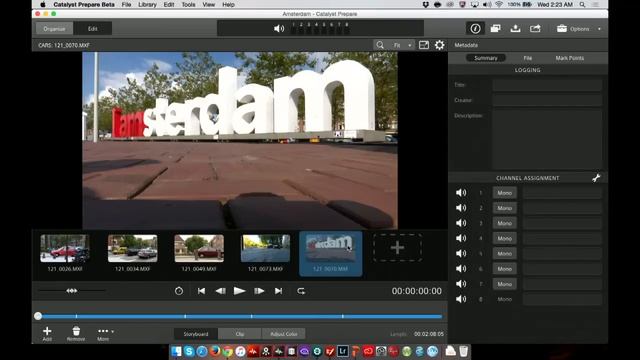Open Mono dropdown for channel 4
640x360 pixels.
(504, 238)
